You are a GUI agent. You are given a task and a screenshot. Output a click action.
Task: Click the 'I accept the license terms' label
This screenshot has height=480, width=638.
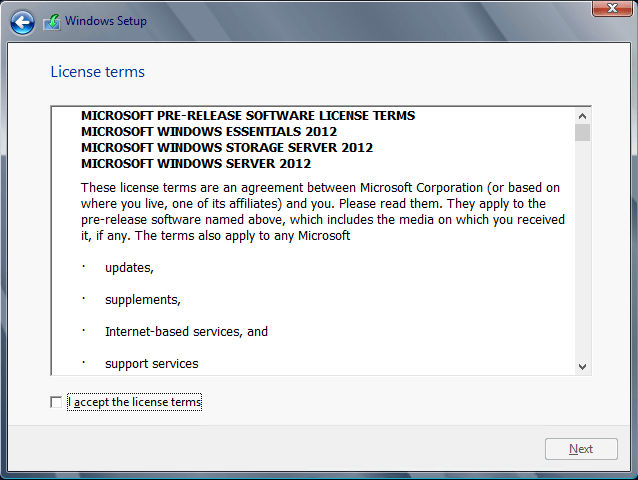click(x=135, y=402)
